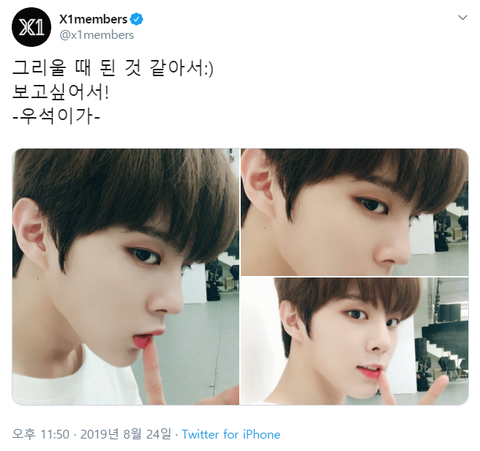
Task: Open the X1members display name
Action: pyautogui.click(x=93, y=19)
